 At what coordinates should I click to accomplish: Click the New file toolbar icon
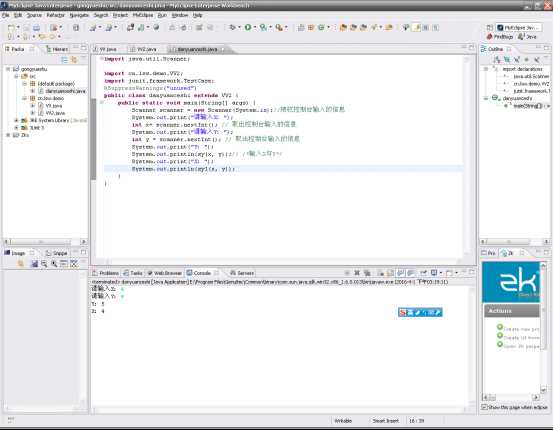point(11,28)
